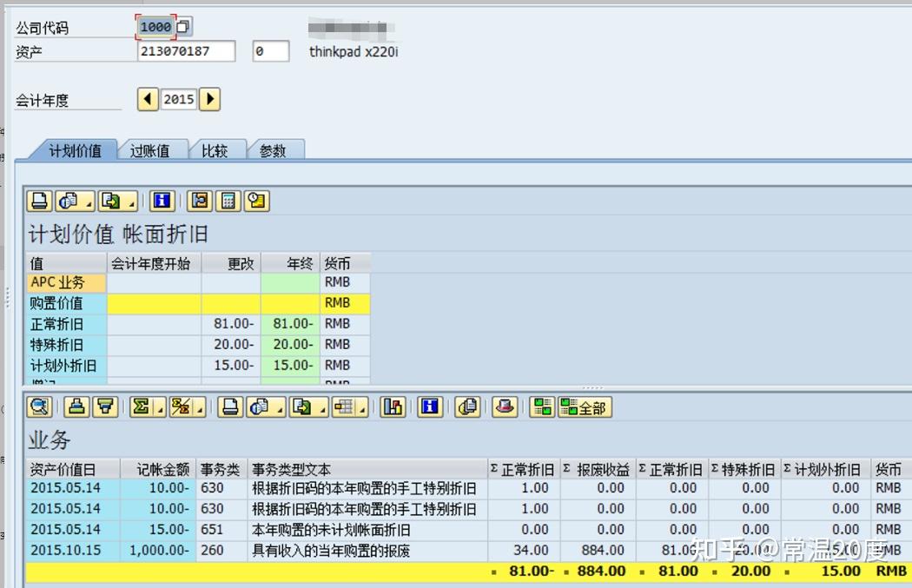Click the asset number field 213070187
Viewport: 912px width, 588px height.
click(186, 51)
